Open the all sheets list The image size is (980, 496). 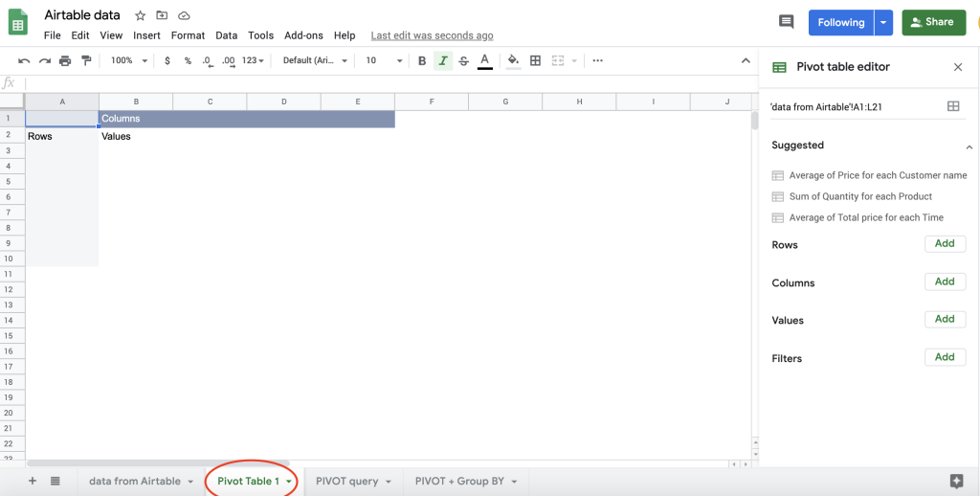(x=55, y=481)
